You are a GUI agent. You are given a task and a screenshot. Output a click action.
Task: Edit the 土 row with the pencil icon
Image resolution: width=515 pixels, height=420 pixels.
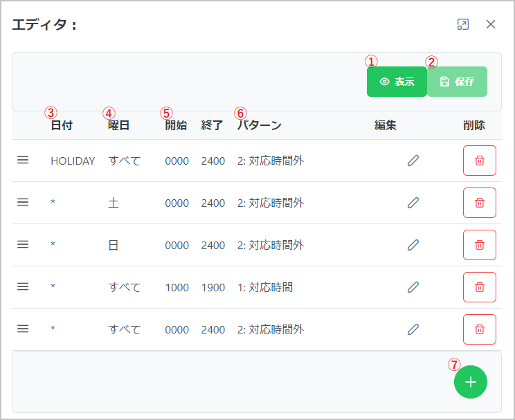point(413,203)
